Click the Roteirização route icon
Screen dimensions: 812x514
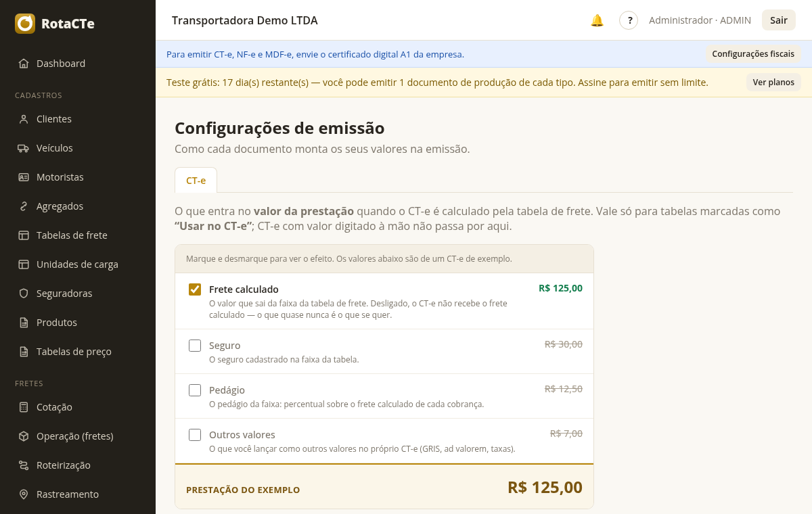tap(24, 465)
